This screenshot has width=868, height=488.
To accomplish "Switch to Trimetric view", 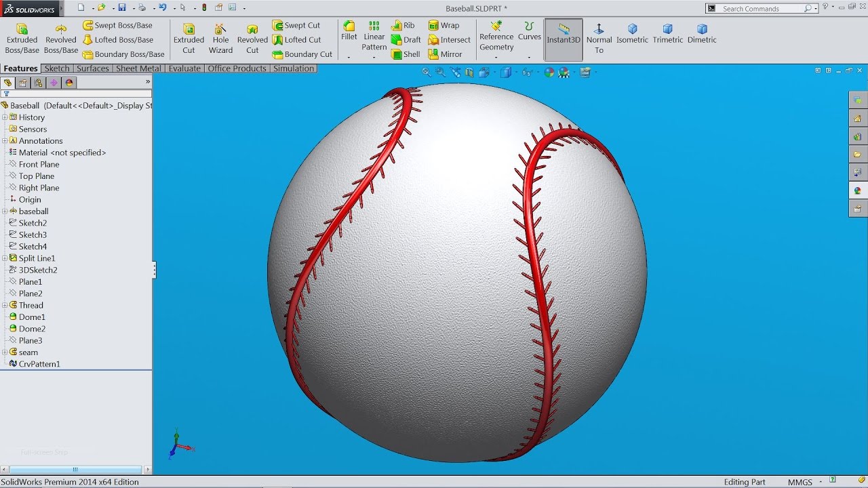I will 668,34.
